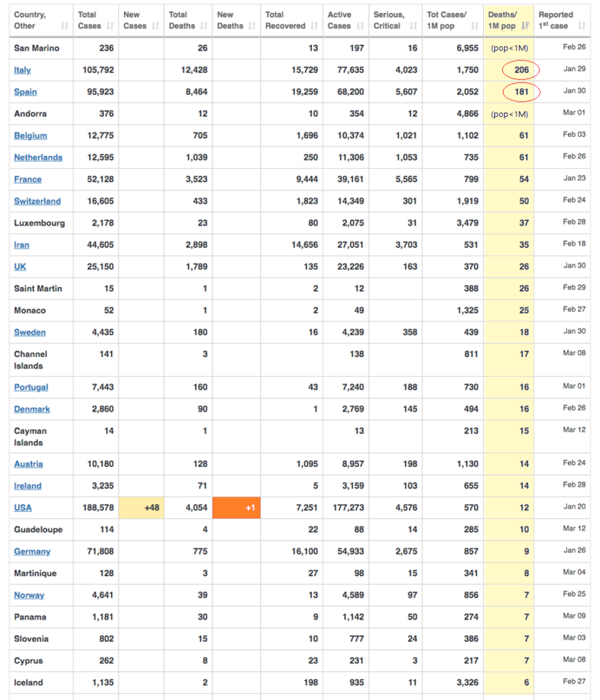Click the circled value 206 for Italy
600x700 pixels.
click(x=521, y=70)
